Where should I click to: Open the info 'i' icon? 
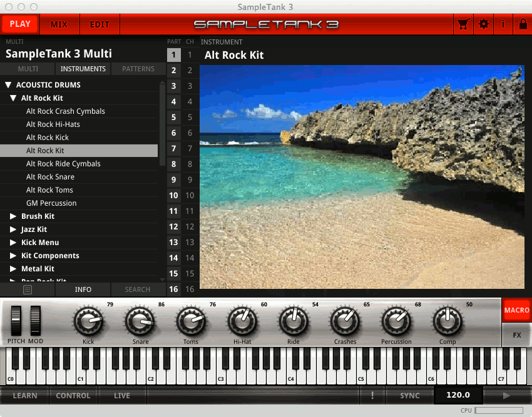(503, 24)
